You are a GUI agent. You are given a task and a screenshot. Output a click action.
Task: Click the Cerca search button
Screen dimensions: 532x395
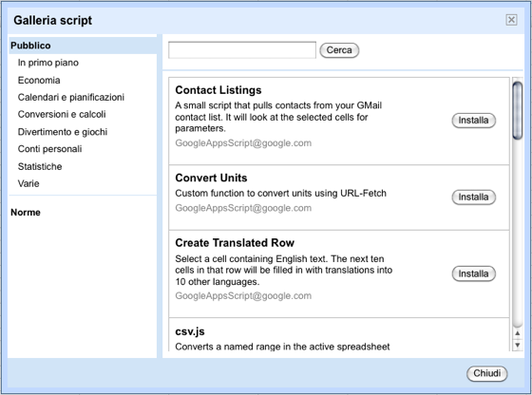[x=339, y=50]
